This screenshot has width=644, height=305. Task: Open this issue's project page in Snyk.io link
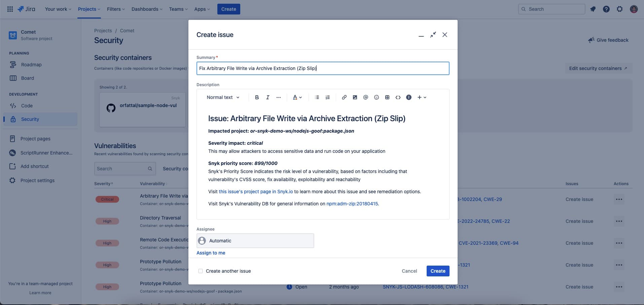click(256, 192)
